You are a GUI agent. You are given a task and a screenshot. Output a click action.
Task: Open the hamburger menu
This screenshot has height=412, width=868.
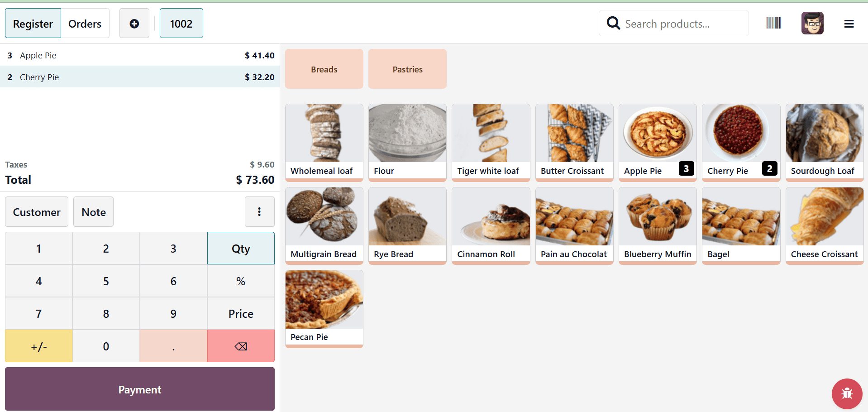(x=849, y=23)
